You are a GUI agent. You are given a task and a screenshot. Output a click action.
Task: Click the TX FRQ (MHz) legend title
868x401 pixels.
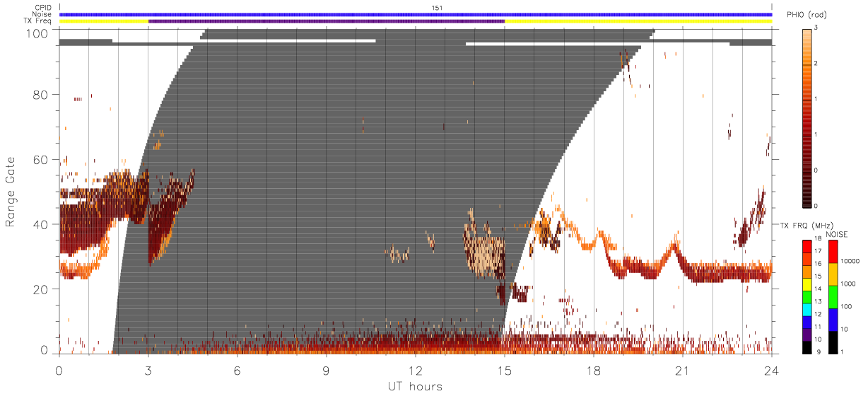pyautogui.click(x=807, y=226)
